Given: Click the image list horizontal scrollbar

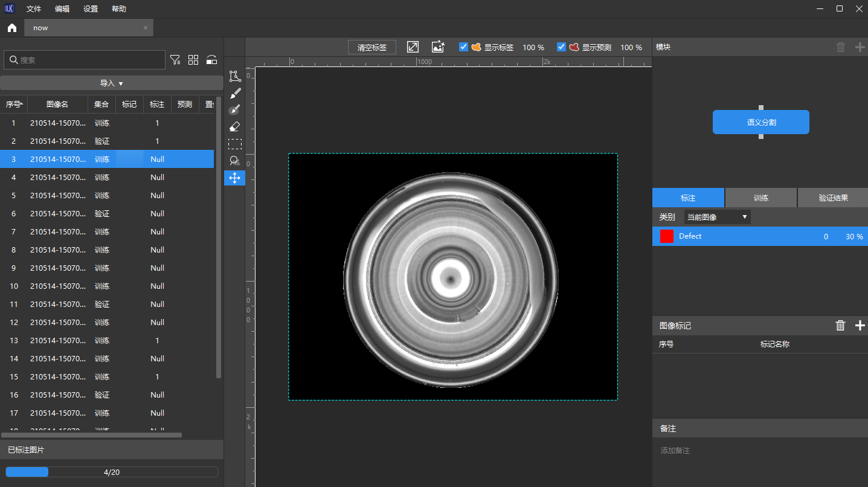Looking at the screenshot, I should coord(91,434).
